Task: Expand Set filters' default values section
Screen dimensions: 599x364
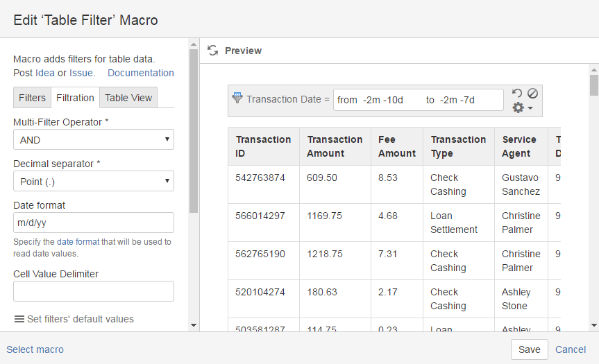Action: coord(74,319)
